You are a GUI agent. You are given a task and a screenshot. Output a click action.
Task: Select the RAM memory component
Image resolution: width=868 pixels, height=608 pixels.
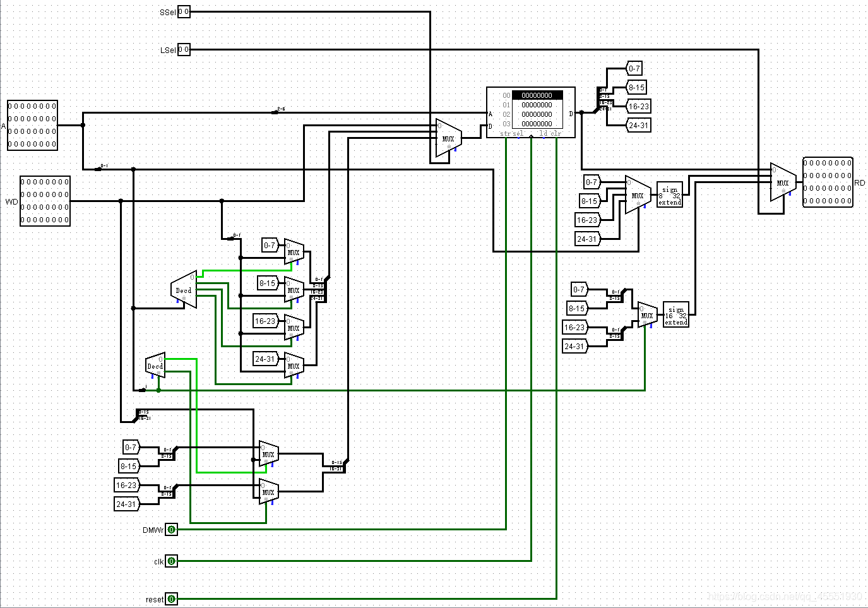coord(531,112)
